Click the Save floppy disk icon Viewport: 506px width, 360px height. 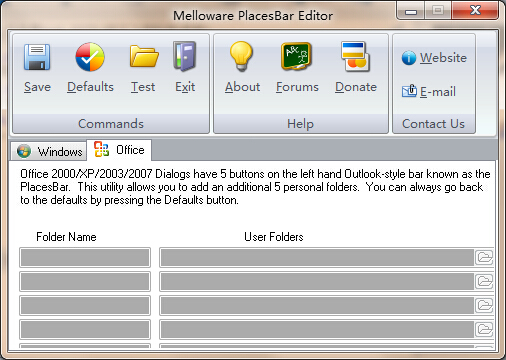[37, 57]
